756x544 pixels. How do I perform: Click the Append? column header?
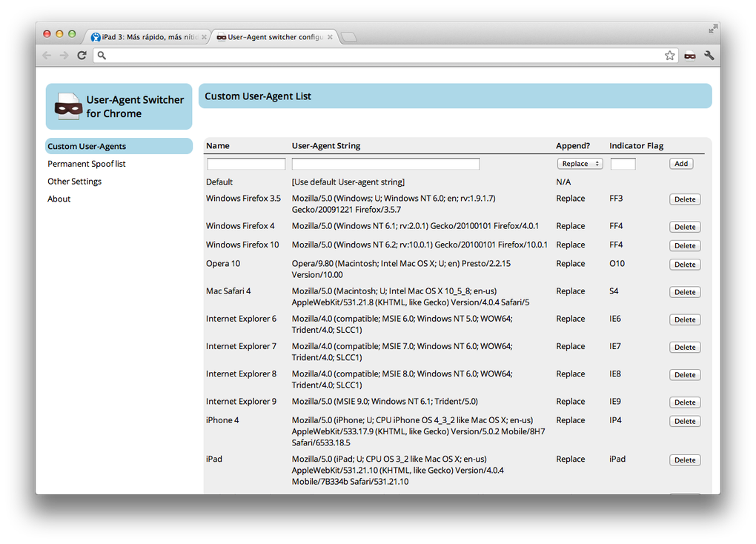[x=573, y=146]
